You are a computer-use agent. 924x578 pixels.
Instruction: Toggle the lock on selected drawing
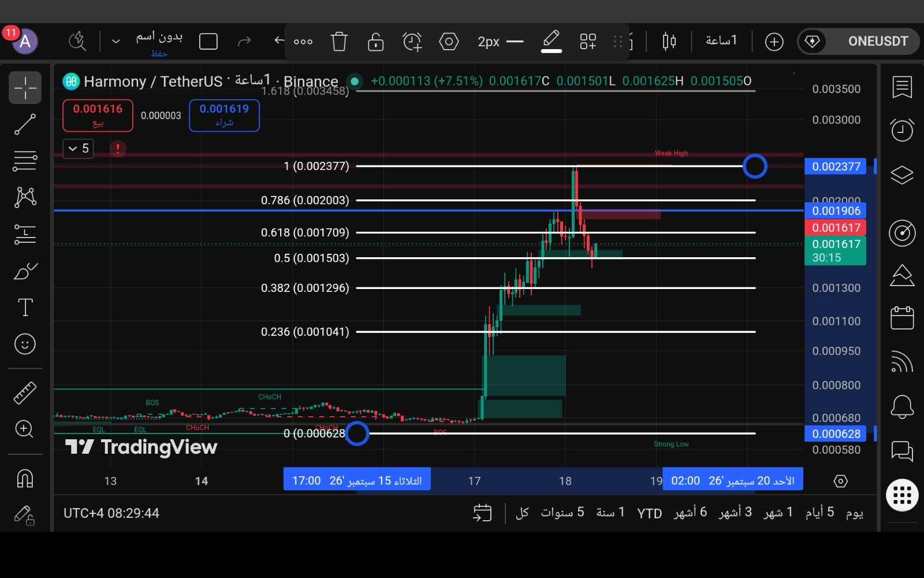375,42
